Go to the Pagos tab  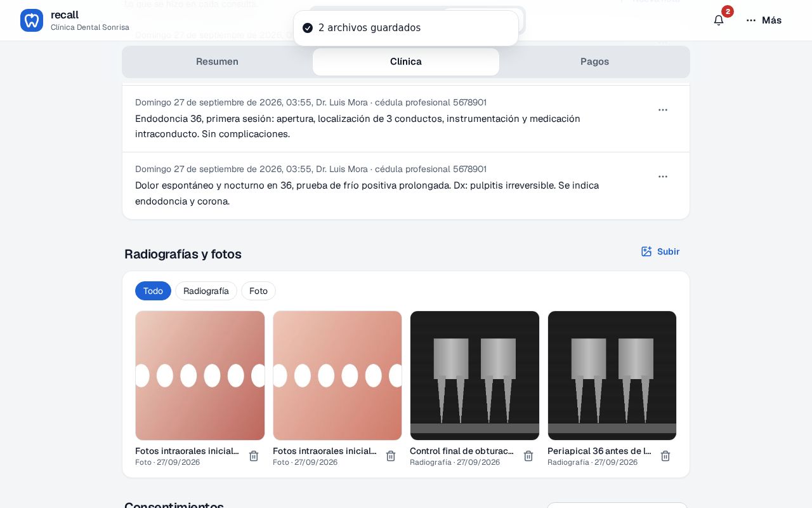tap(594, 62)
